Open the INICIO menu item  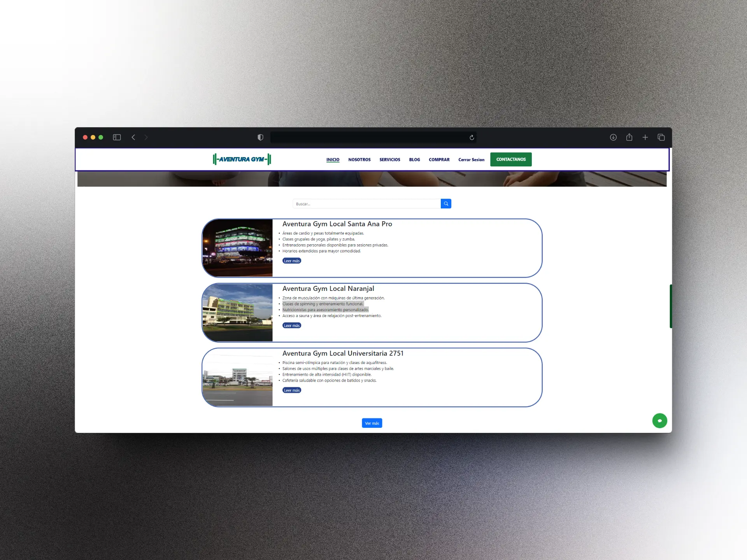pyautogui.click(x=333, y=160)
